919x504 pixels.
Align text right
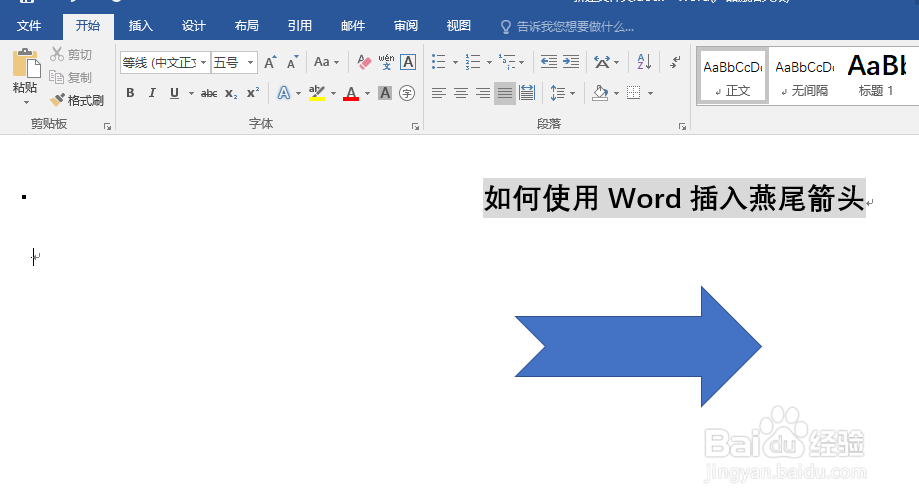483,93
